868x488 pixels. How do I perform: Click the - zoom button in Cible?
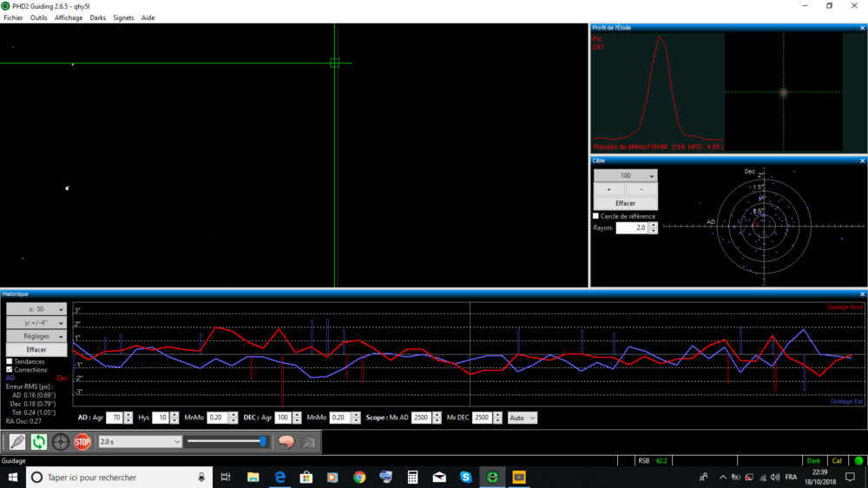click(x=641, y=189)
